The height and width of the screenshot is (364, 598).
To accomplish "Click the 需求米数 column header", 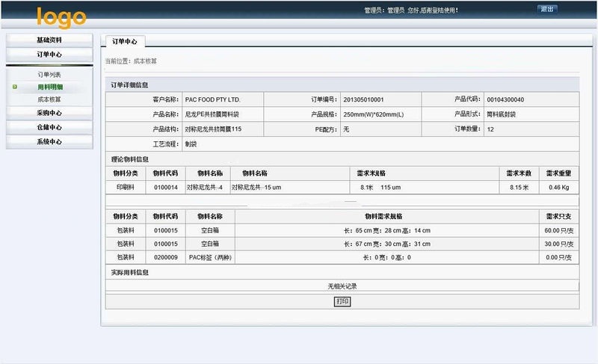I will click(519, 173).
